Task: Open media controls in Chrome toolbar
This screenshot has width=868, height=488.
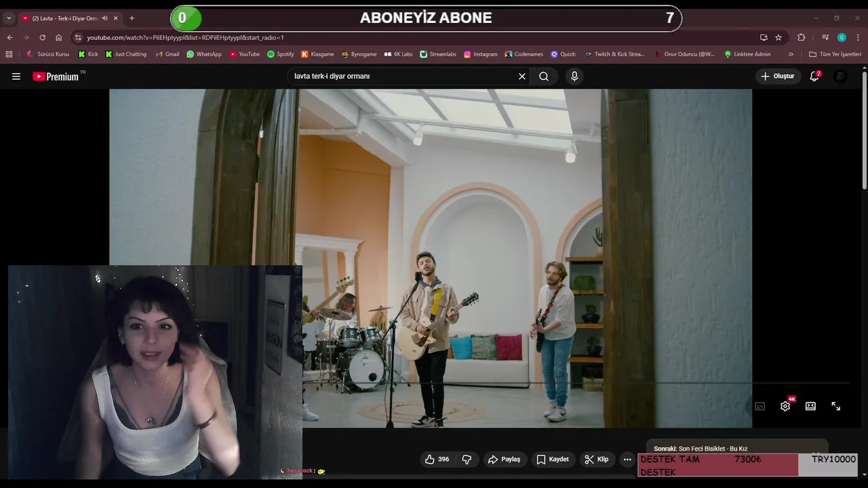Action: (825, 37)
